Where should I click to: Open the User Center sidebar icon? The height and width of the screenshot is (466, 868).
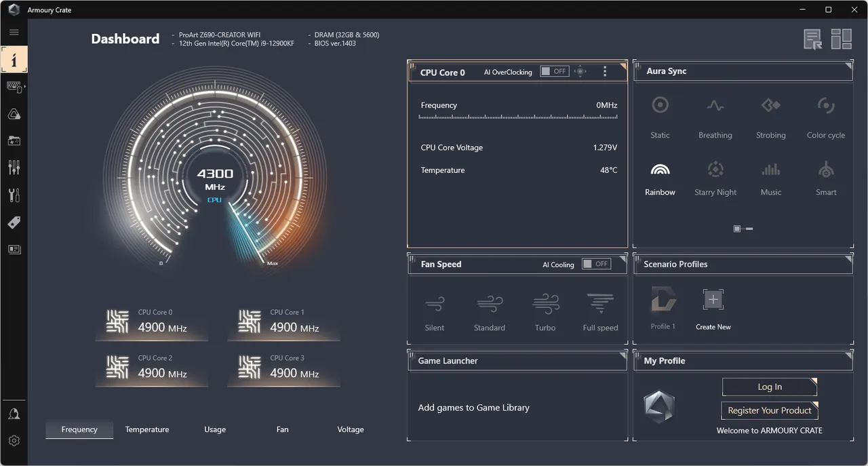(x=14, y=414)
